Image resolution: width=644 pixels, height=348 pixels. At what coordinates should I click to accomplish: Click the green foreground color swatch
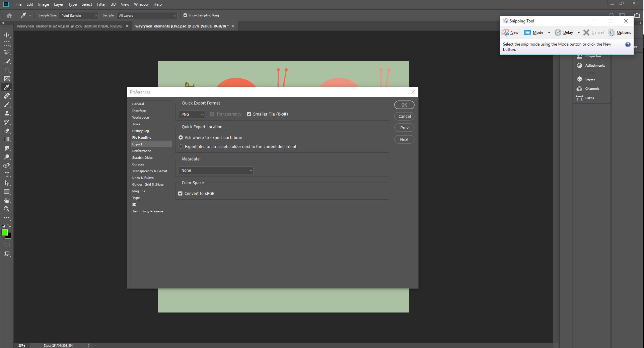(4, 232)
